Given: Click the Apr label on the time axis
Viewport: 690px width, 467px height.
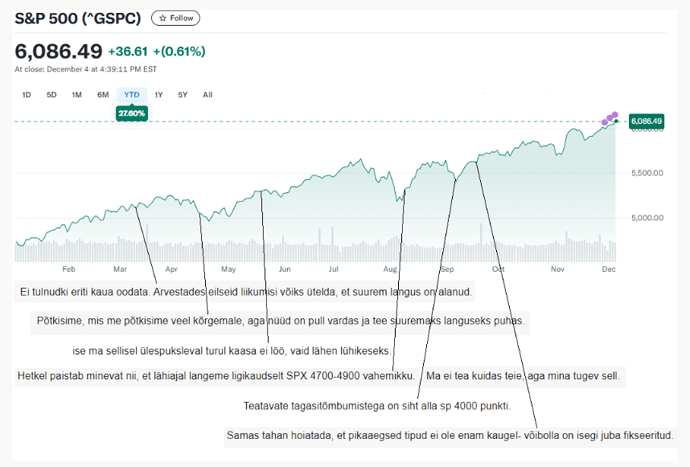Looking at the screenshot, I should click(171, 269).
